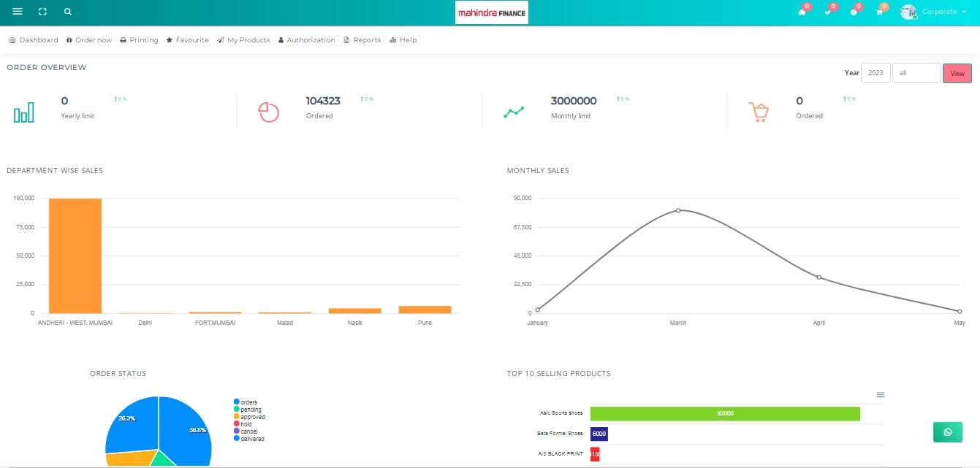Screen dimensions: 980x468
Task: Click the May data point on Monthly Sales
Action: pyautogui.click(x=960, y=312)
